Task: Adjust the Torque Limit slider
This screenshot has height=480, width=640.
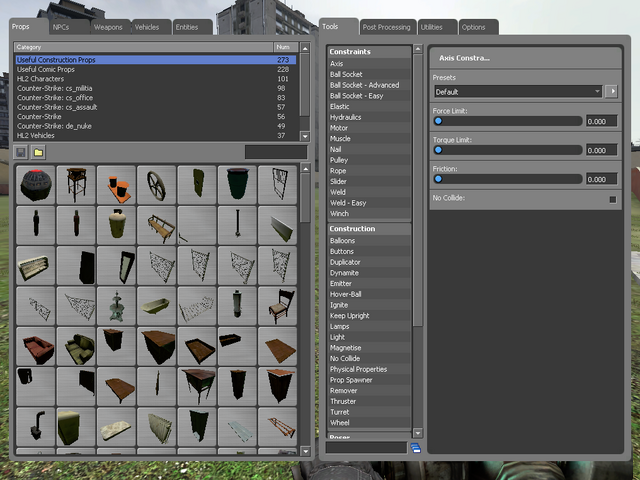Action: (508, 150)
